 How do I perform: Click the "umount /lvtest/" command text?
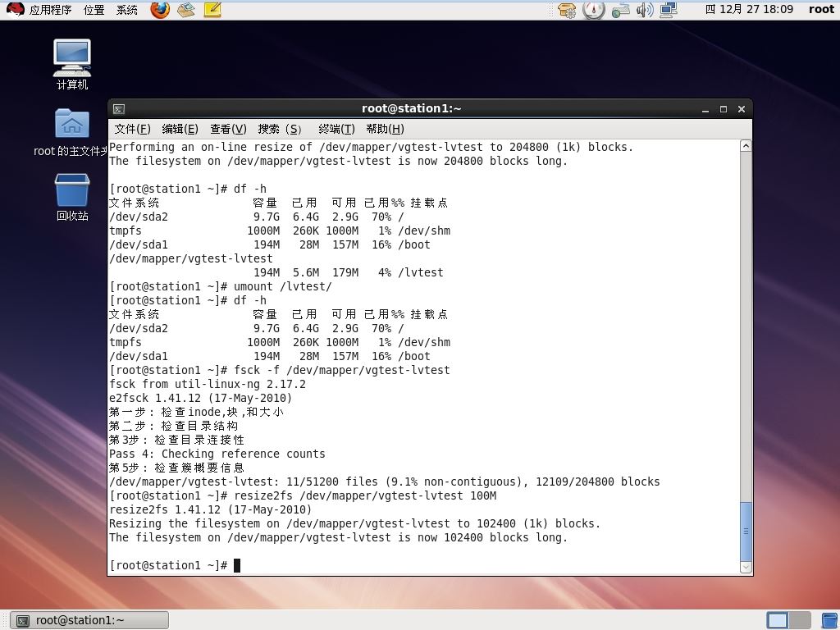coord(283,286)
